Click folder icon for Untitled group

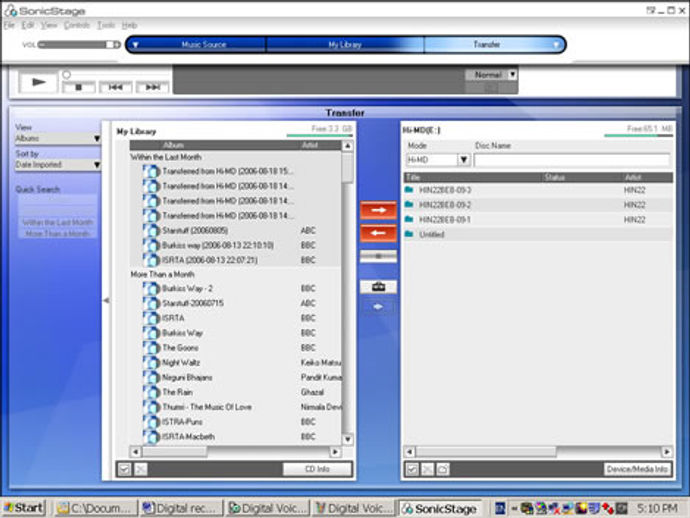[409, 234]
